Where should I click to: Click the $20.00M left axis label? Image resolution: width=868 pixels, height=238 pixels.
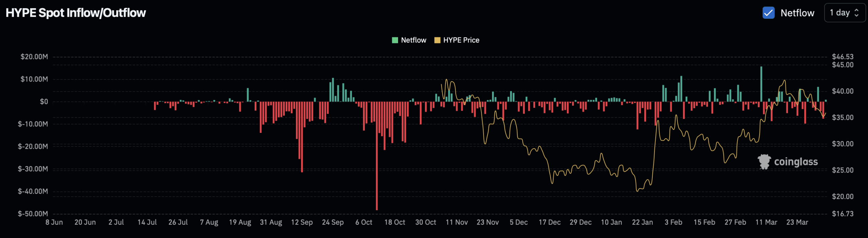coord(34,57)
